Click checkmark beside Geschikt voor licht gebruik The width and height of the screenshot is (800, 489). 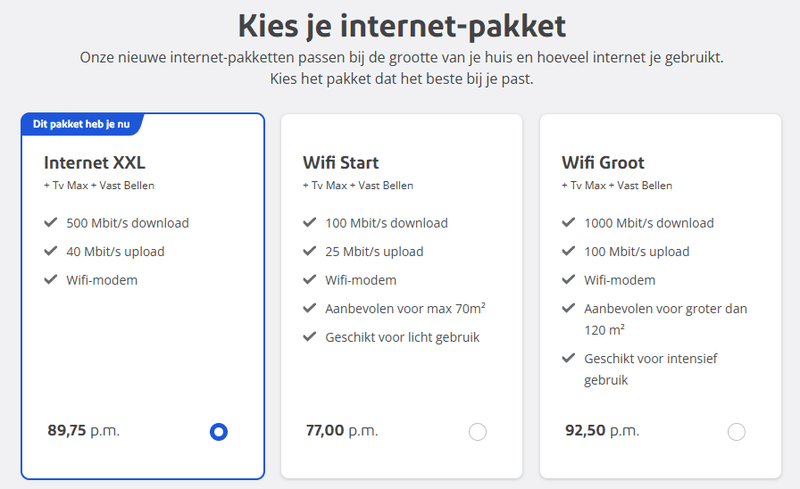tap(310, 337)
